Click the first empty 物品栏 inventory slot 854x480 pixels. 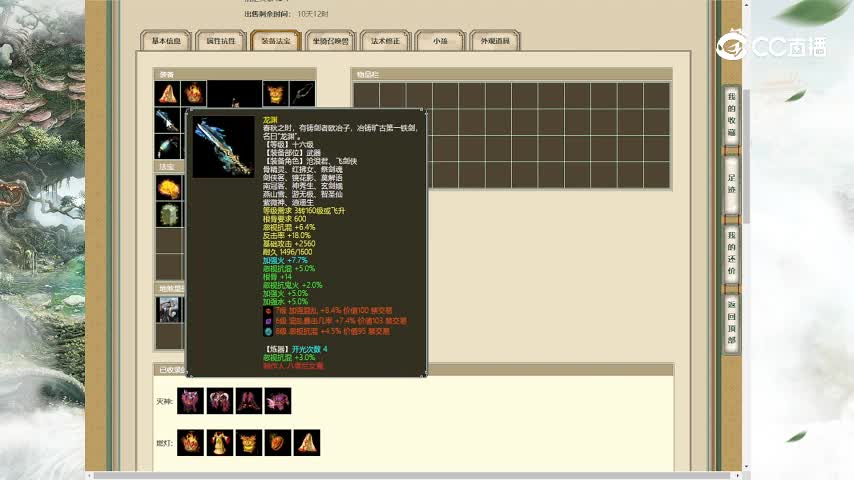(367, 95)
